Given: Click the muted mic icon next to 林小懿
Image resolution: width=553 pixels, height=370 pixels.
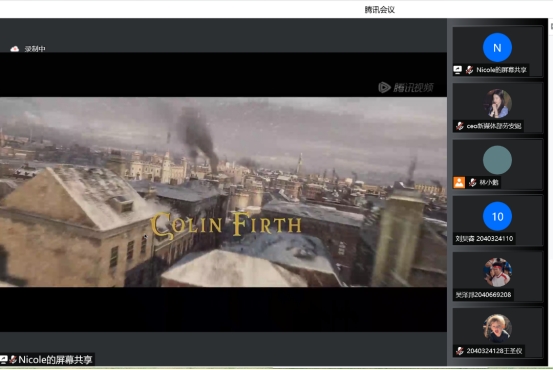Looking at the screenshot, I should 473,182.
